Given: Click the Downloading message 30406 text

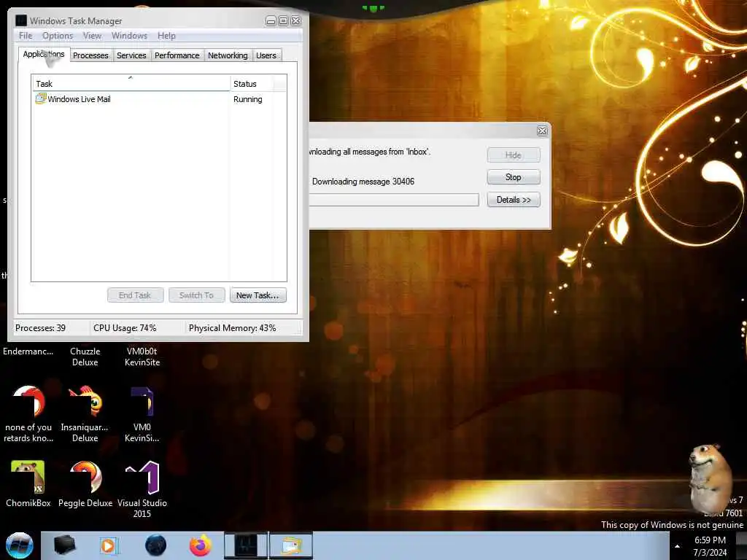Looking at the screenshot, I should (x=363, y=182).
